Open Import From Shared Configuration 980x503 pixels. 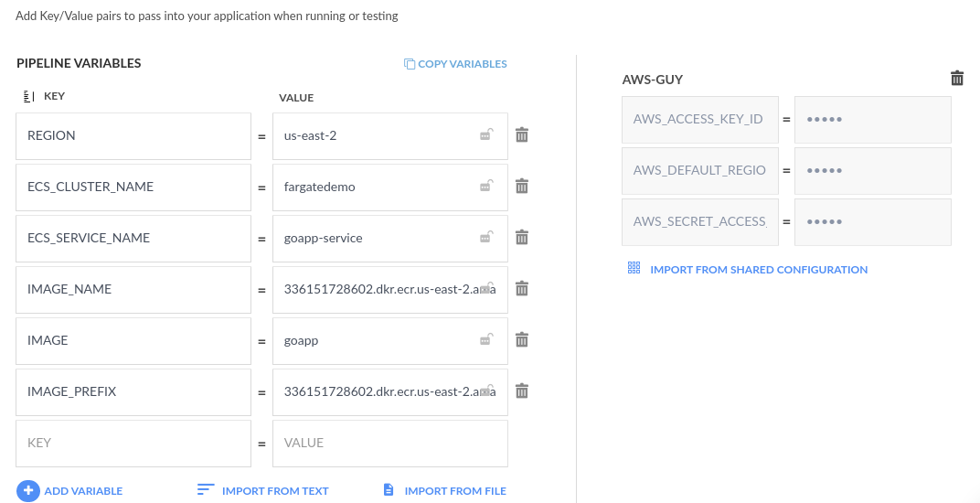(748, 270)
